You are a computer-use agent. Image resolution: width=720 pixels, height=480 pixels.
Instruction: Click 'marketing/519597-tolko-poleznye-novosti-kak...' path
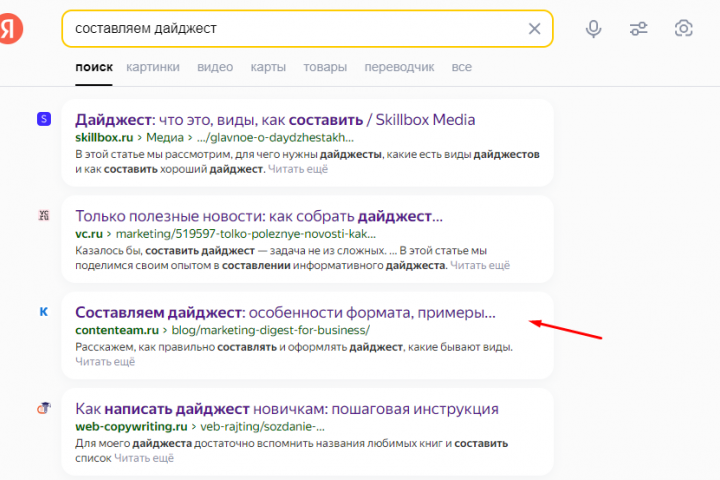pyautogui.click(x=246, y=234)
